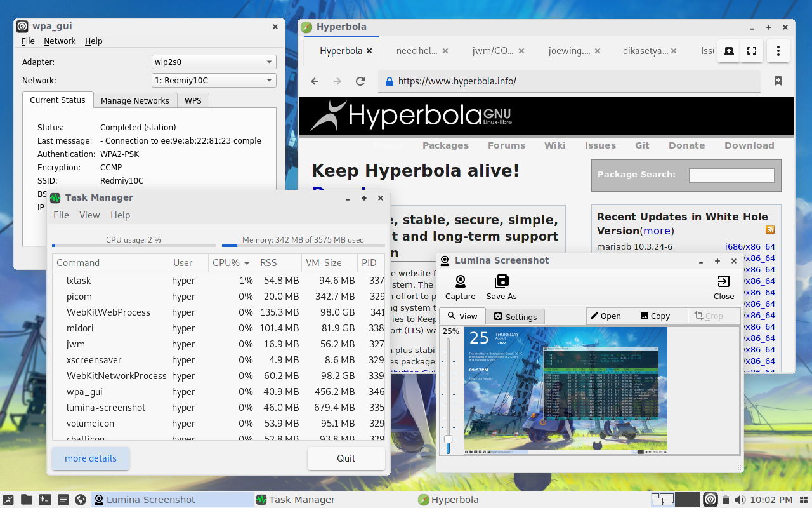Click the Hyperbola GNU logo banner
Image resolution: width=812 pixels, height=508 pixels.
411,115
